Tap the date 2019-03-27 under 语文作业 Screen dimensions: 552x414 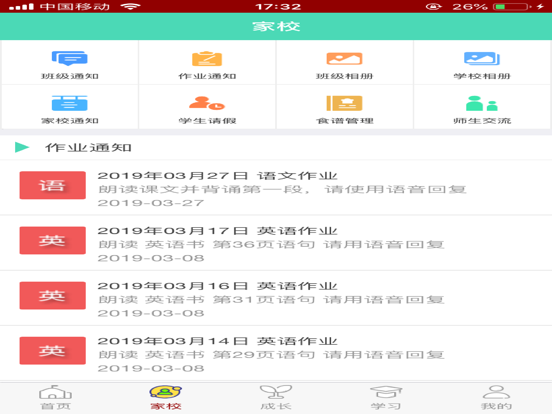pyautogui.click(x=151, y=203)
